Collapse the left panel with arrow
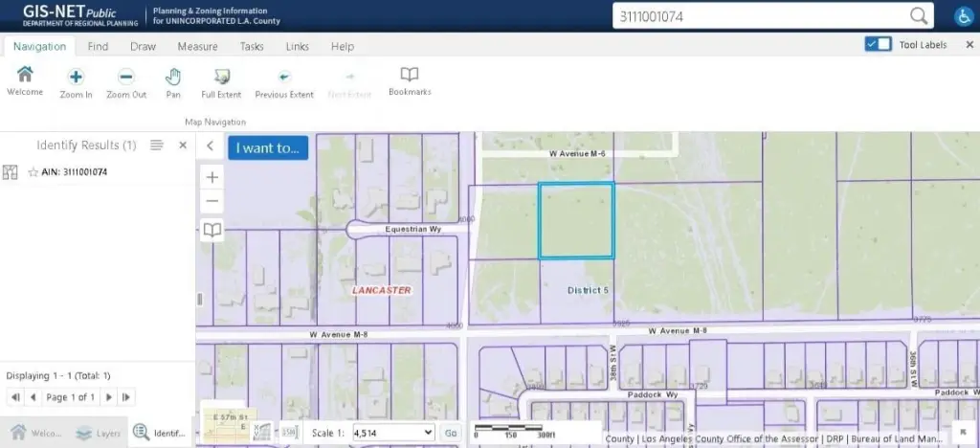 (x=211, y=146)
